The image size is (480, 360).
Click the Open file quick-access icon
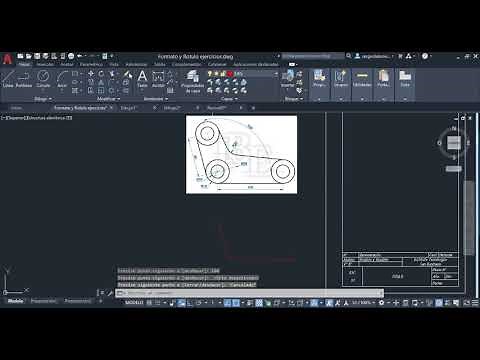point(29,56)
